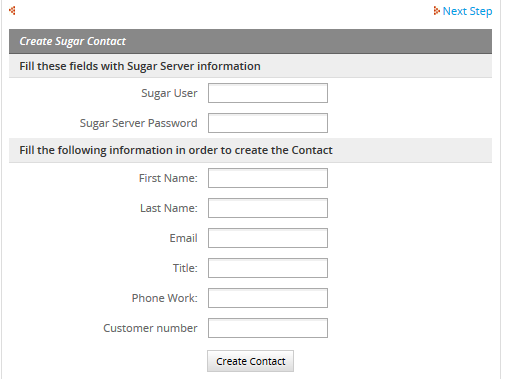Click the red previous step arrow icon
Image resolution: width=510 pixels, height=379 pixels.
click(x=12, y=11)
